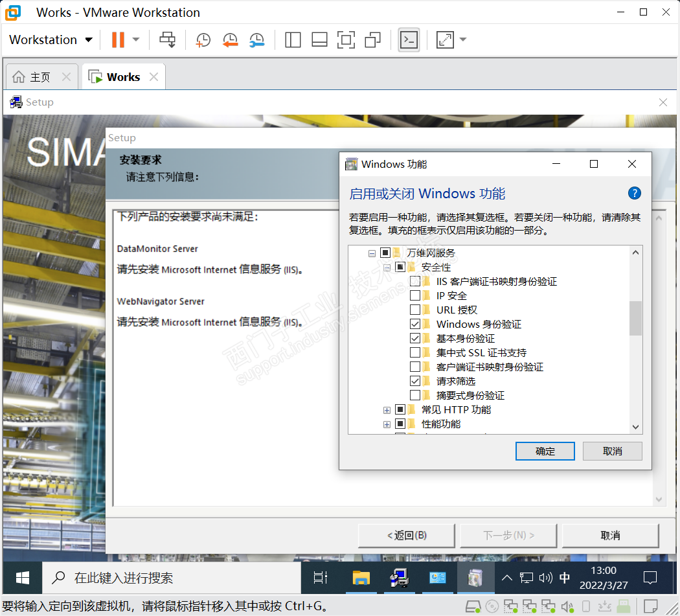Toggle the 性能功能 checkbox
Image resolution: width=680 pixels, height=616 pixels.
coord(400,424)
